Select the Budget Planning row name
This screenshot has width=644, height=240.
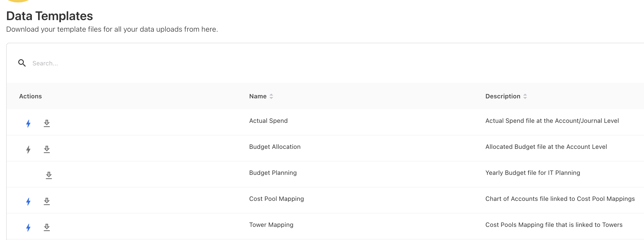pos(273,173)
